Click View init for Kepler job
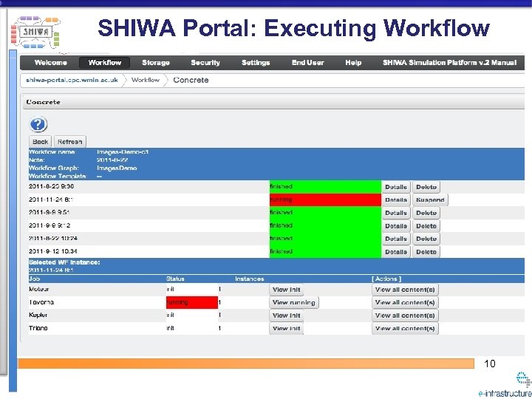This screenshot has width=532, height=399. click(287, 316)
